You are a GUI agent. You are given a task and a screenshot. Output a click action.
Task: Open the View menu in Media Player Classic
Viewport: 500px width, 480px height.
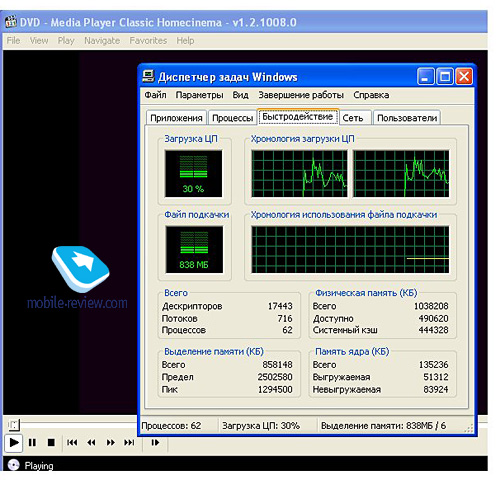[39, 41]
